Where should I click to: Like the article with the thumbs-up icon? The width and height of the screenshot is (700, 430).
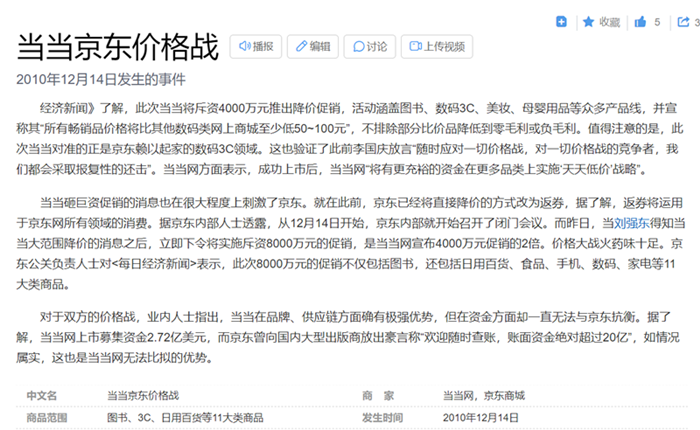point(638,21)
